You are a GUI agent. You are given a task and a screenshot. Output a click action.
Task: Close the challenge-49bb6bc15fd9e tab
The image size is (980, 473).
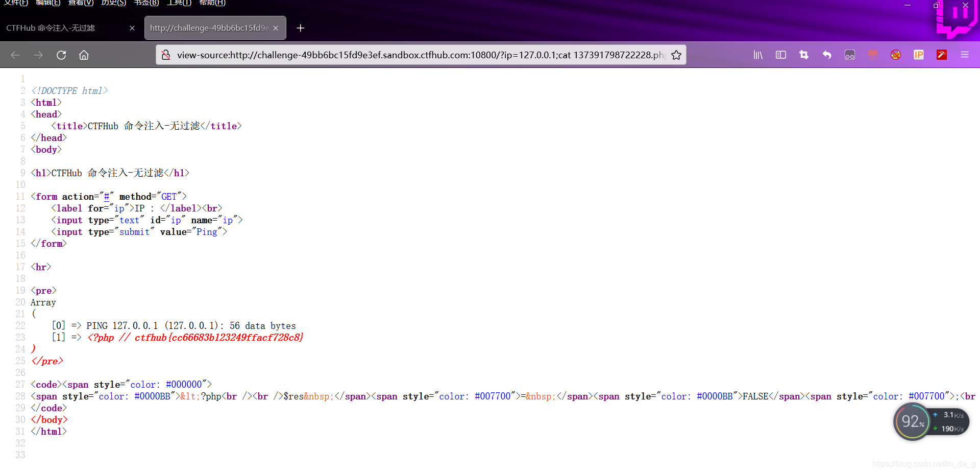276,28
